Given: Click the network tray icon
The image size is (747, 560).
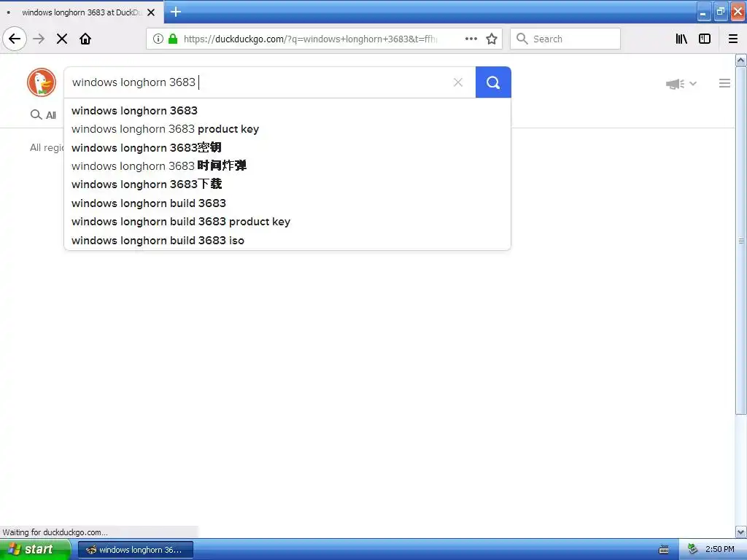Looking at the screenshot, I should click(692, 550).
